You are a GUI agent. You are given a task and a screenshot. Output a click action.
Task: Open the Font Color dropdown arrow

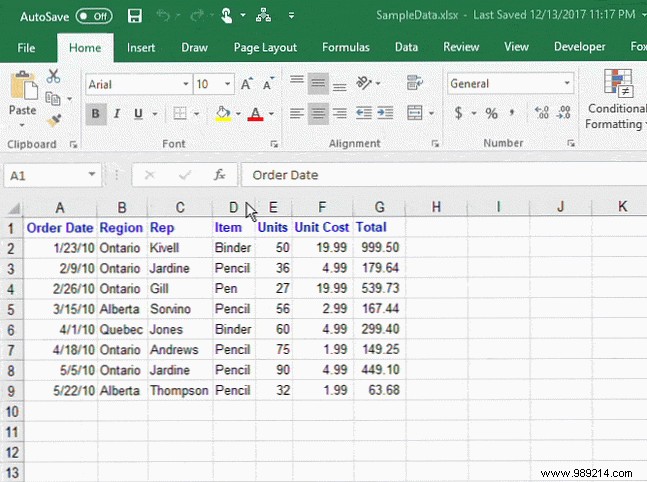[x=272, y=113]
